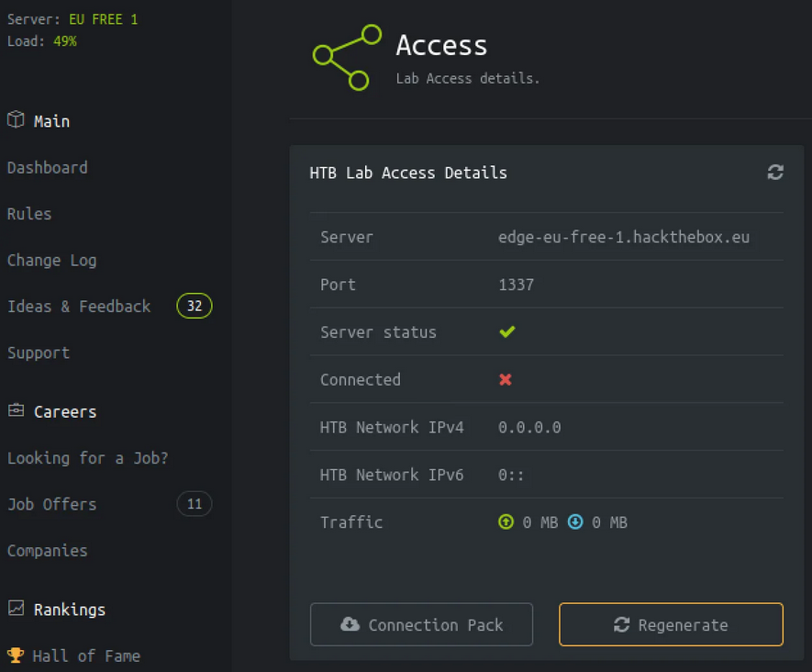
Task: Click the Regenerate button
Action: [671, 624]
